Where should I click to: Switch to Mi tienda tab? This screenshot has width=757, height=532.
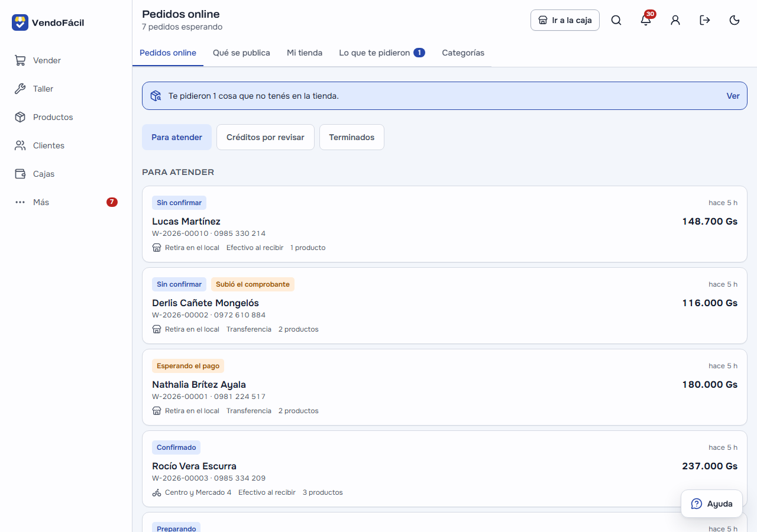[305, 53]
